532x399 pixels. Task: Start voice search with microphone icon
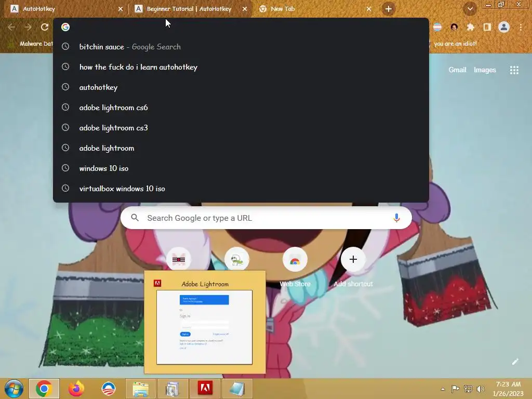pyautogui.click(x=396, y=218)
